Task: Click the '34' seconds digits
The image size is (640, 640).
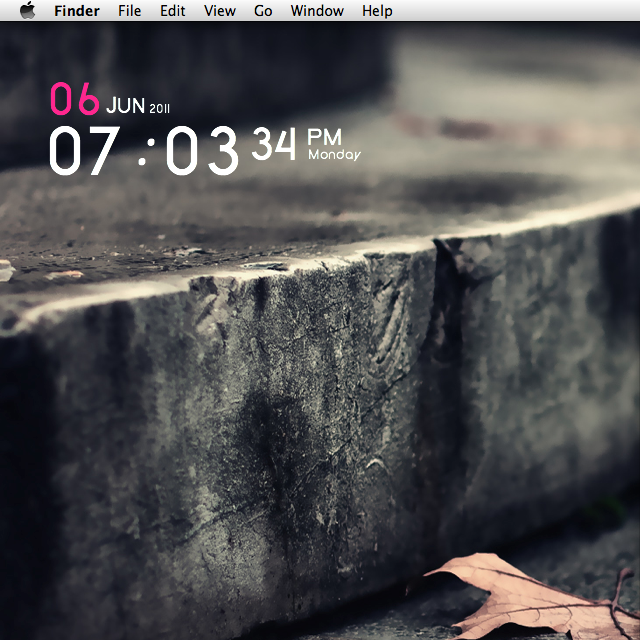Action: point(273,143)
